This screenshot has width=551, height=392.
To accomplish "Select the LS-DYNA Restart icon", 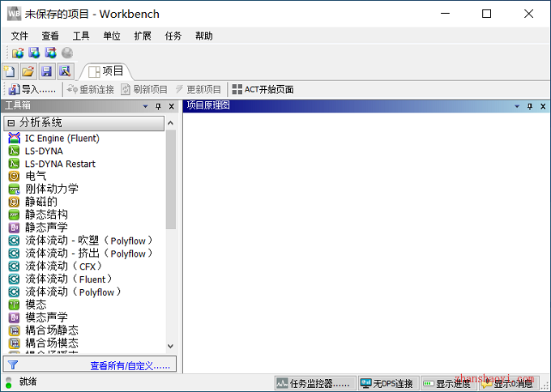I will coord(14,164).
